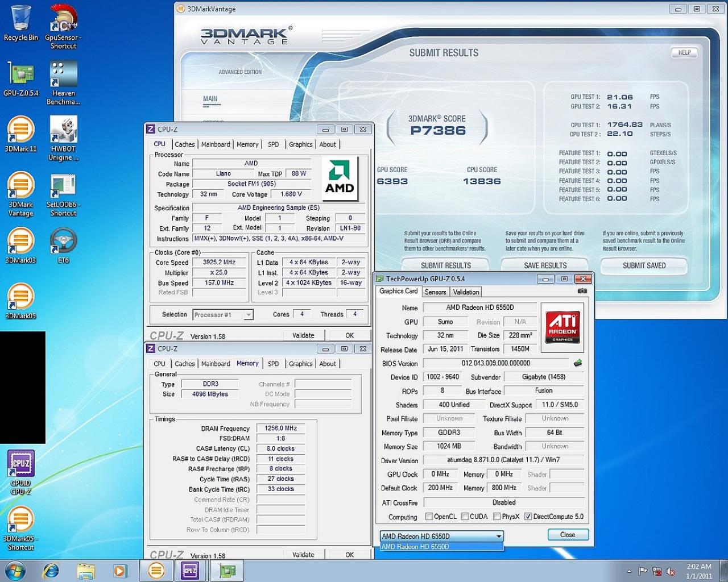The height and width of the screenshot is (582, 728).
Task: Open the Mainboard tab in upper CPU-Z
Action: click(x=216, y=144)
